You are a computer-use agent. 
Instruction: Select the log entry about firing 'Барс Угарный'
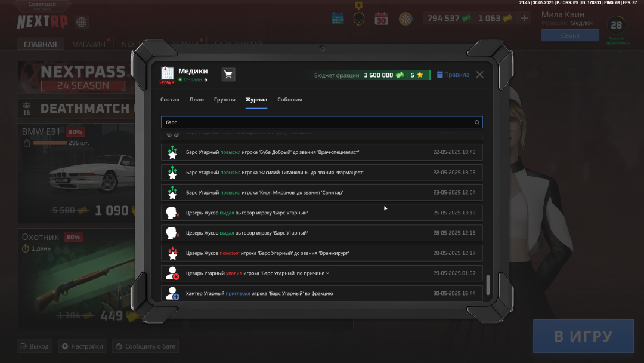pos(321,273)
